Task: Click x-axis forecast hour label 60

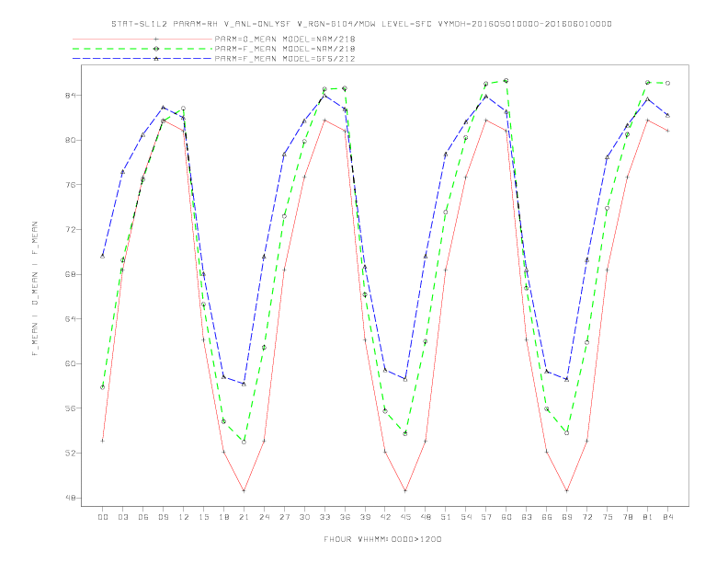Action: click(x=506, y=517)
